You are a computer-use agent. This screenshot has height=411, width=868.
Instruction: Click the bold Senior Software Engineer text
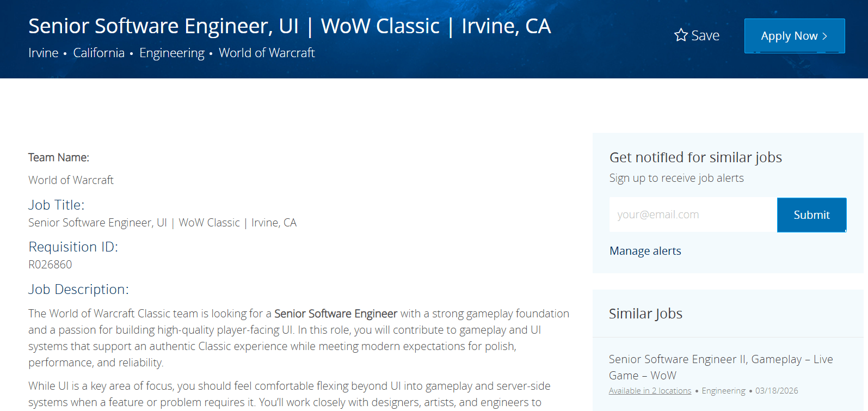[336, 314]
